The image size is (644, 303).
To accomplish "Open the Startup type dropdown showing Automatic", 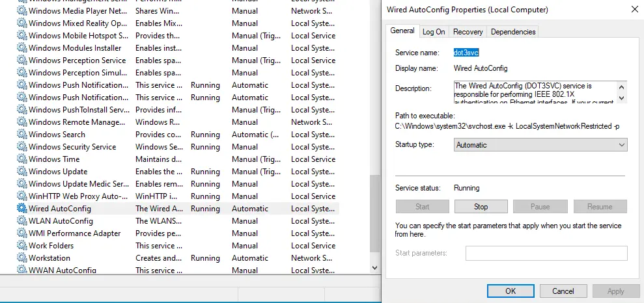I will pos(540,145).
